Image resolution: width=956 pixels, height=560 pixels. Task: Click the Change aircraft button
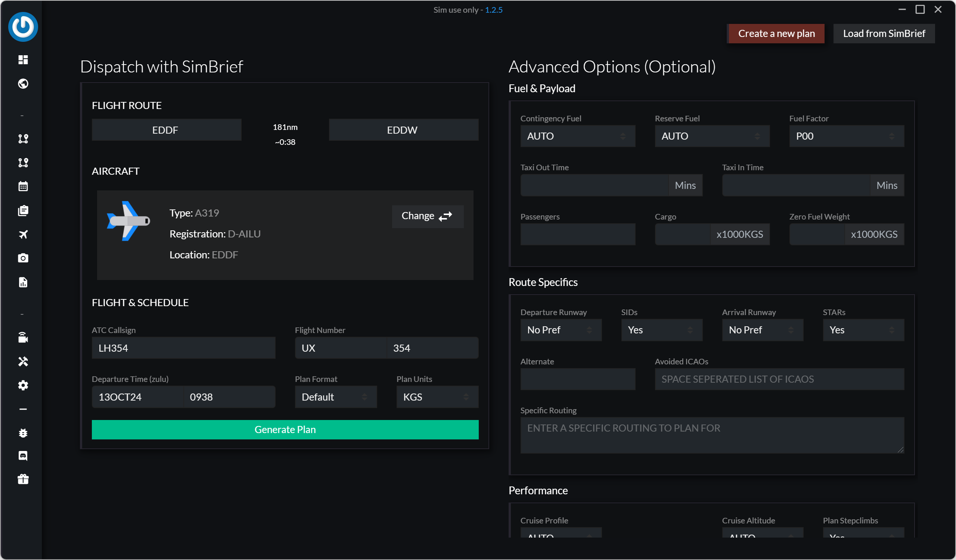[427, 216]
